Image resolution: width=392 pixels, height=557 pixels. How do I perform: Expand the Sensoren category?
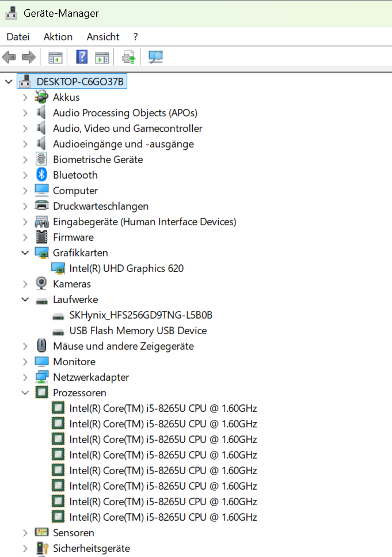tap(25, 533)
